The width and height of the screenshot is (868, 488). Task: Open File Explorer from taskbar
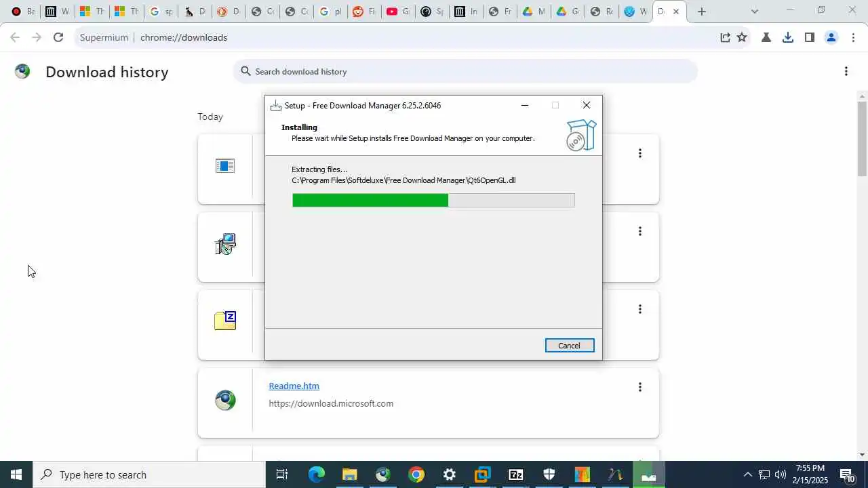(349, 474)
